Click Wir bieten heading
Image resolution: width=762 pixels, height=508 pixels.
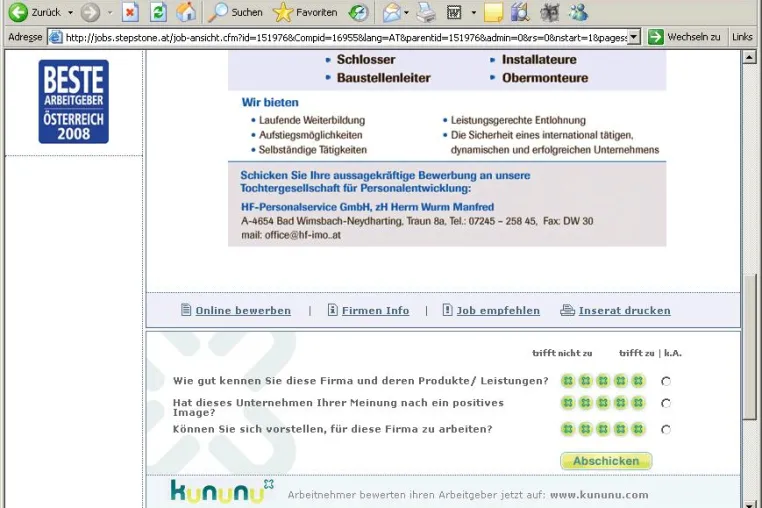pos(270,103)
